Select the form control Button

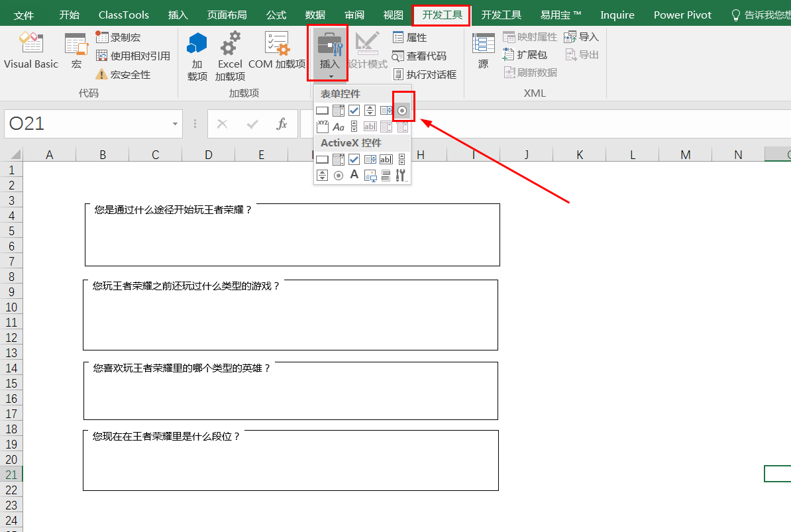322,111
